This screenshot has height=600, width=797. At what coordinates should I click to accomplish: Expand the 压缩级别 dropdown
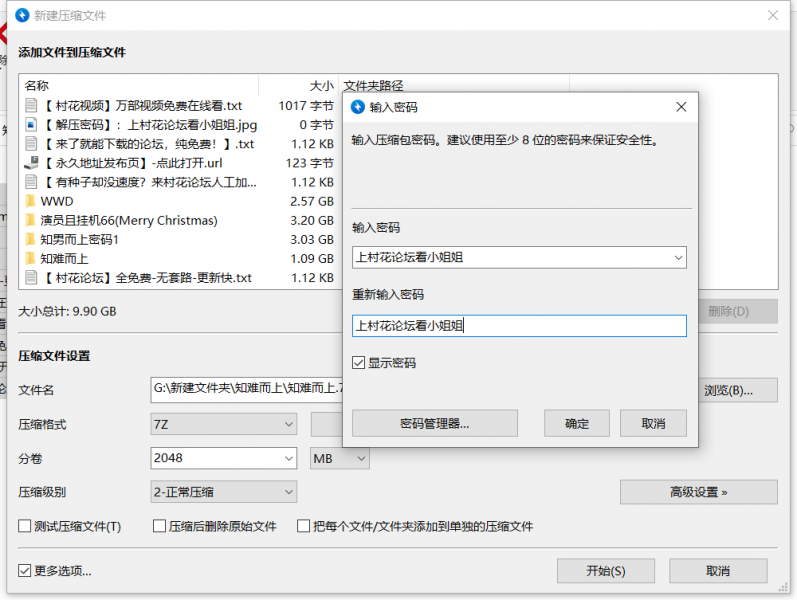coord(223,492)
